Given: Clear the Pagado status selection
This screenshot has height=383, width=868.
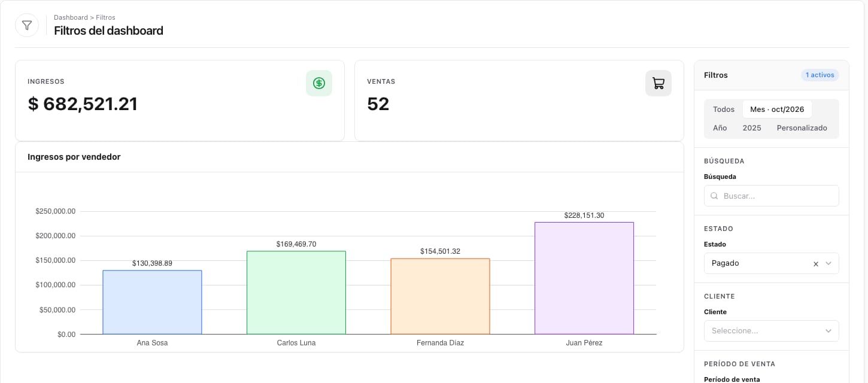Looking at the screenshot, I should [815, 264].
